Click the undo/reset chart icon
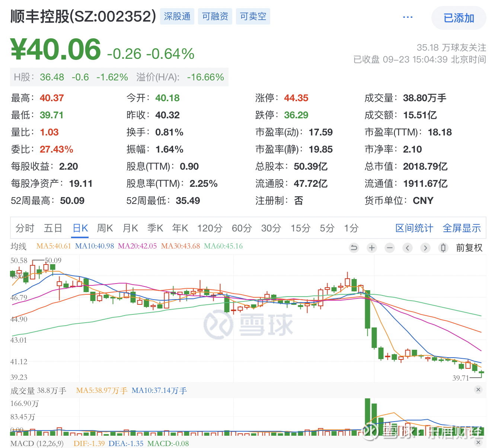Image resolution: width=498 pixels, height=448 pixels. pos(354,248)
